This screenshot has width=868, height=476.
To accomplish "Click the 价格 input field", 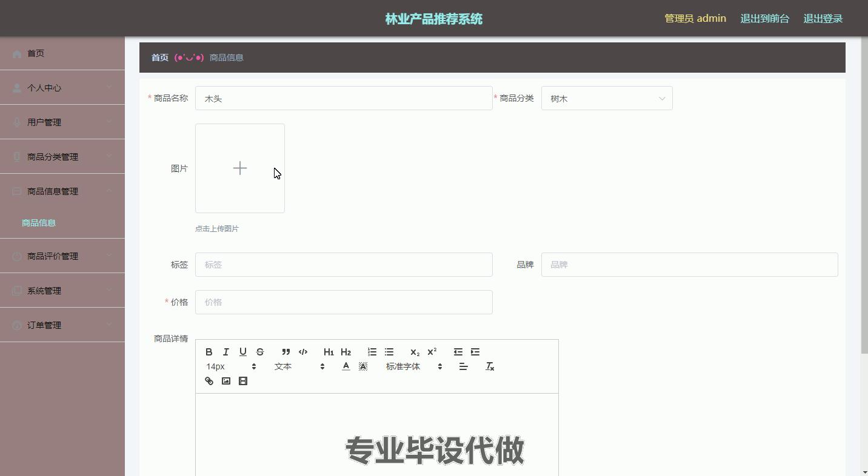I will [344, 302].
